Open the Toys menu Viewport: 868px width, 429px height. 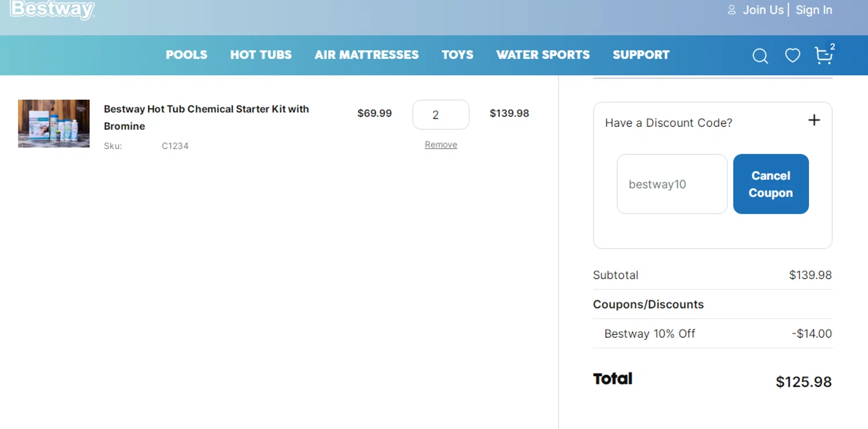tap(457, 55)
